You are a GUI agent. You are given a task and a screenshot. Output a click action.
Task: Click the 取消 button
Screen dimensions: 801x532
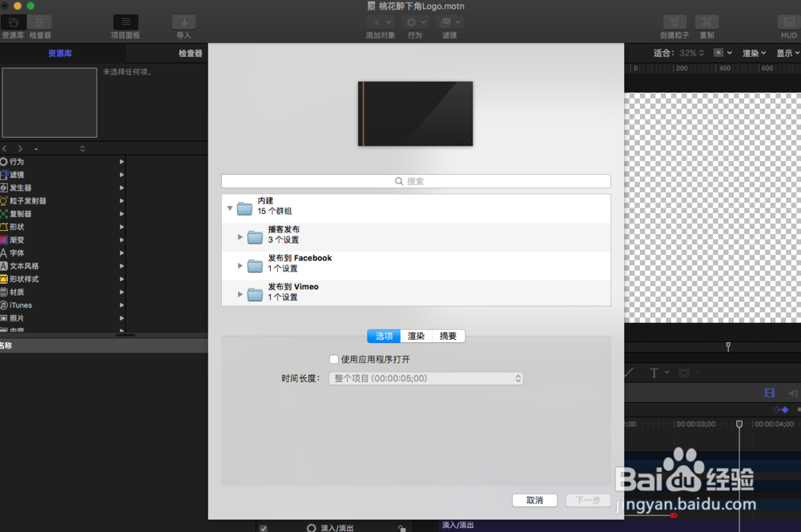(x=534, y=500)
